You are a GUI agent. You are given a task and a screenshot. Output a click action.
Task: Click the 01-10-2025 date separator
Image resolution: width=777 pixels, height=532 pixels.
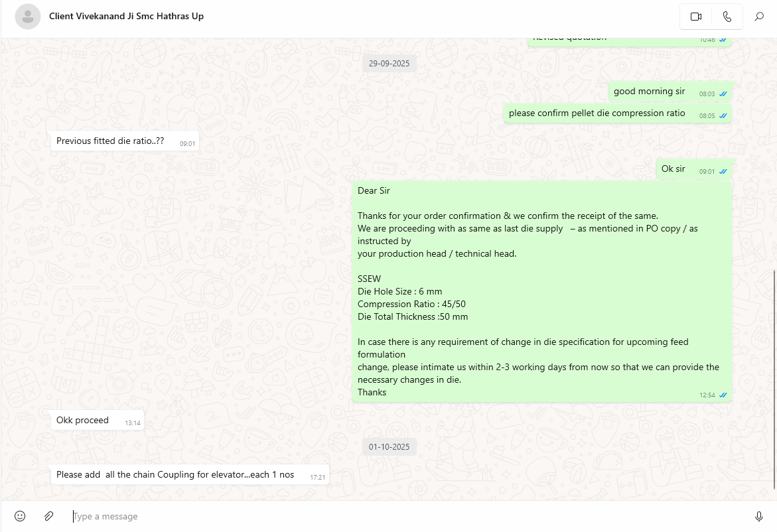pyautogui.click(x=389, y=447)
